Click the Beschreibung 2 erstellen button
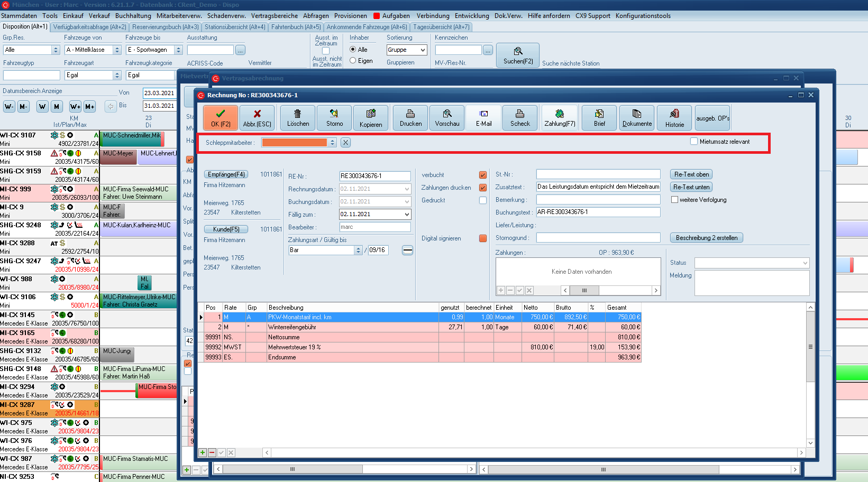 point(706,238)
